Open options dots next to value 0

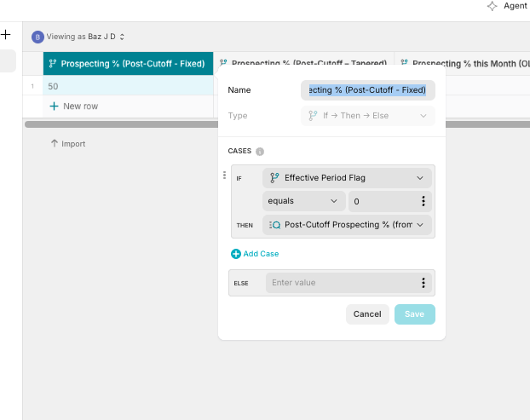pyautogui.click(x=423, y=201)
